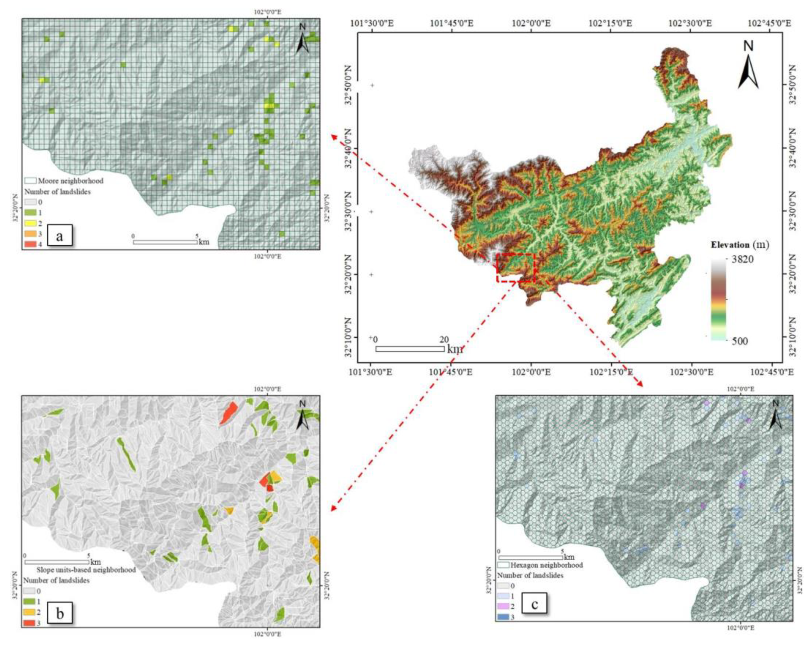The height and width of the screenshot is (647, 812).
Task: Click the large red slope unit atop panel b
Action: click(x=229, y=412)
